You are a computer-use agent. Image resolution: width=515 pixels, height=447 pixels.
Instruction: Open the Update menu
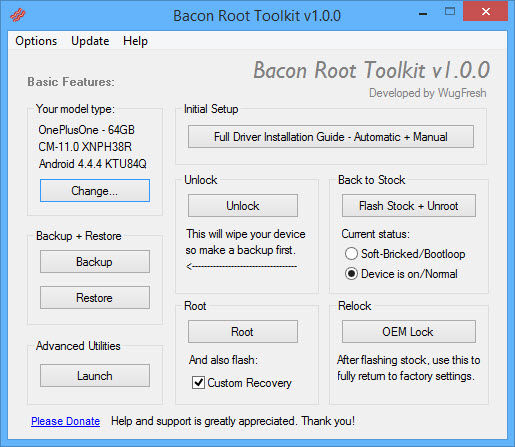tap(90, 41)
